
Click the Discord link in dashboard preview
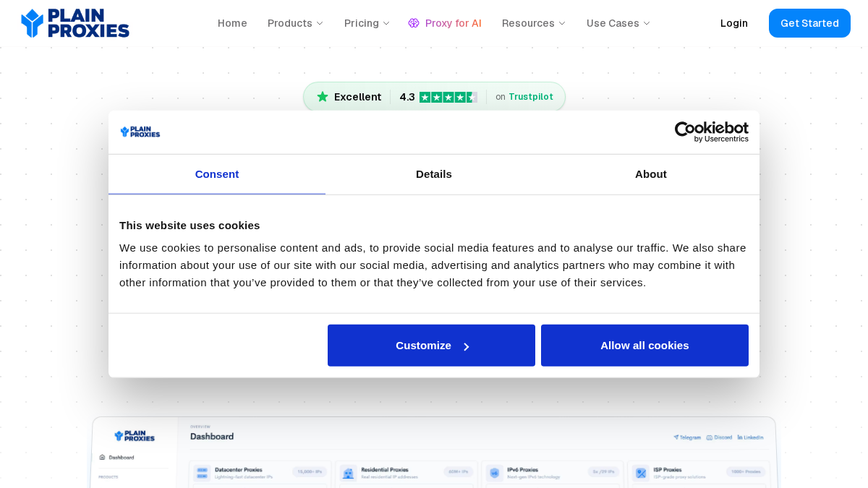click(719, 437)
